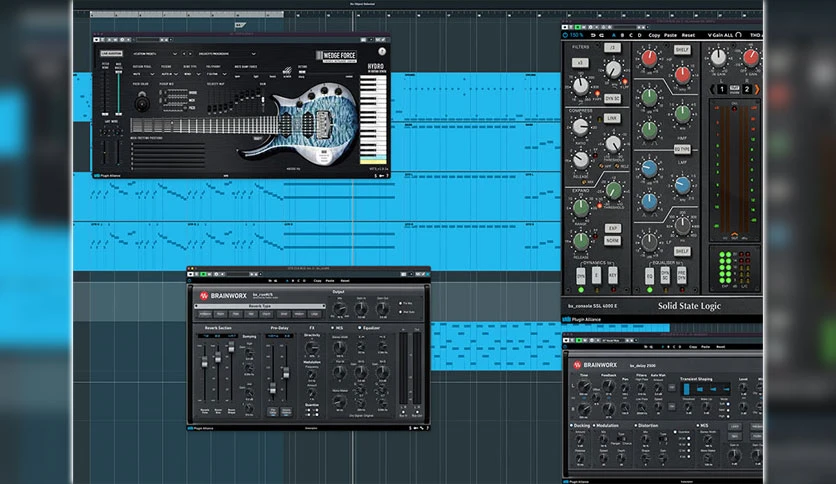Click the SSL console undo arrow icon
Image resolution: width=836 pixels, height=484 pixels.
coord(593,35)
